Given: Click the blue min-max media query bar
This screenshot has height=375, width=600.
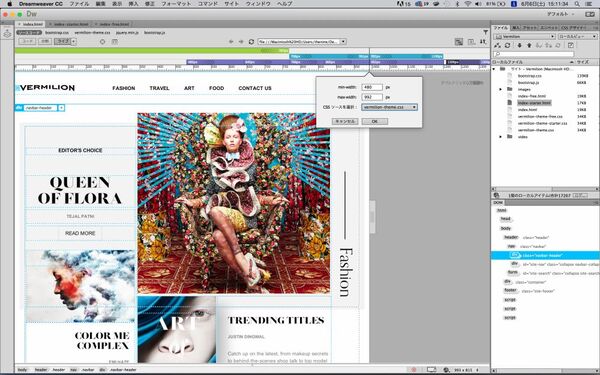Looking at the screenshot, I should coord(366,56).
